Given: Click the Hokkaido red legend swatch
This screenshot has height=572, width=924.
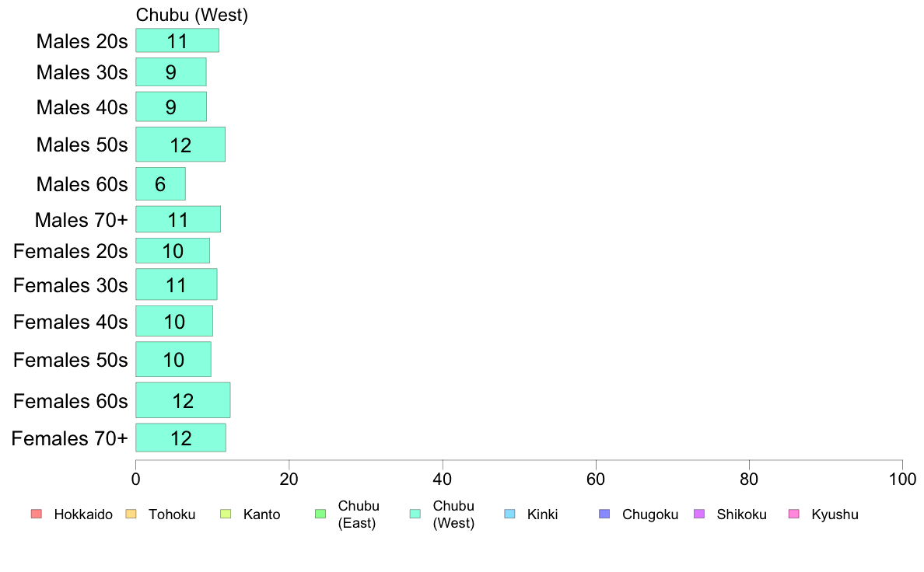Looking at the screenshot, I should coord(36,514).
